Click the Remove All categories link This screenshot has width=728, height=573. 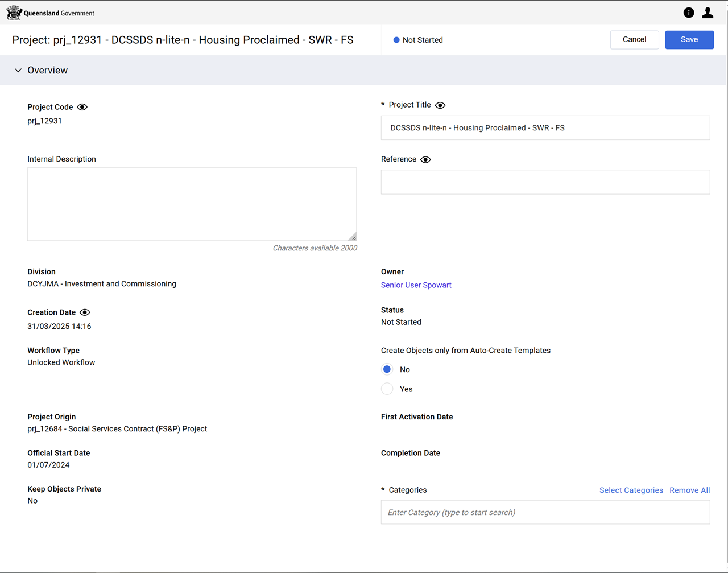(689, 490)
